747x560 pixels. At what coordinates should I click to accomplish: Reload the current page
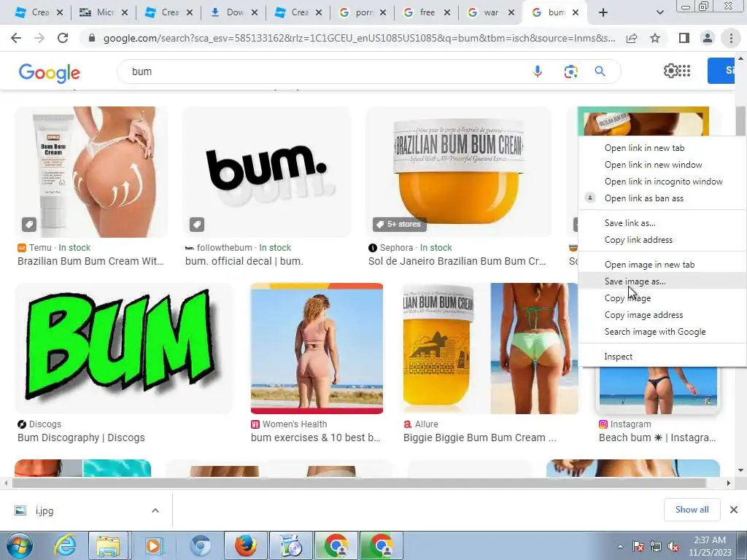pyautogui.click(x=63, y=38)
